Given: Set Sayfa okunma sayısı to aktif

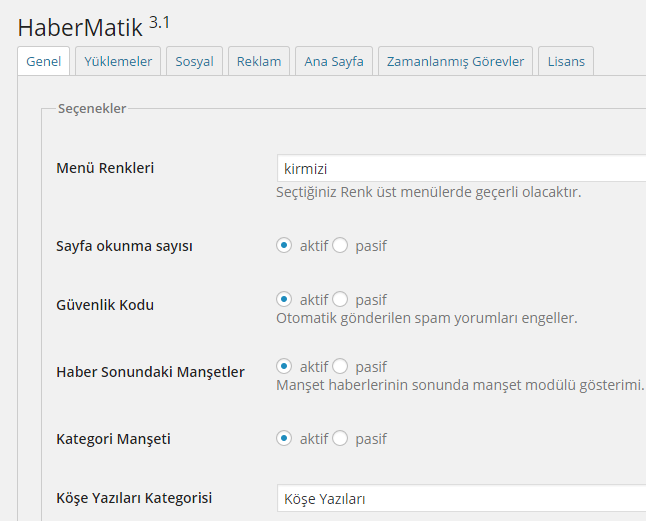Looking at the screenshot, I should point(284,245).
